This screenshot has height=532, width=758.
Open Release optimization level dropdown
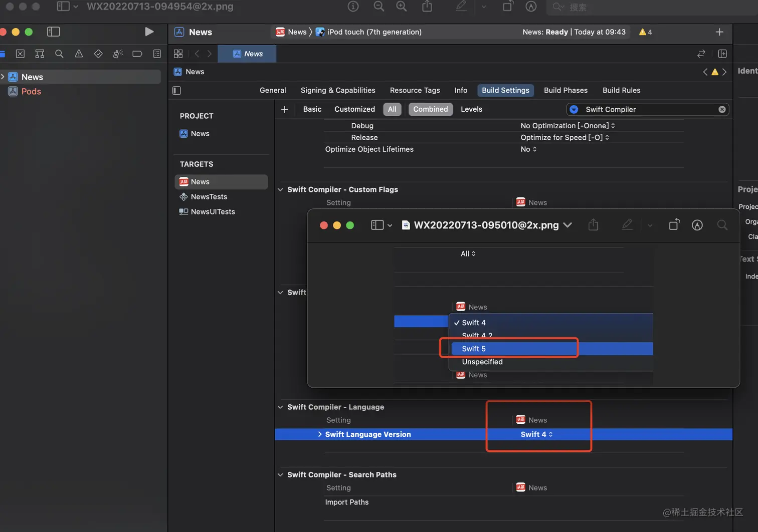tap(564, 137)
